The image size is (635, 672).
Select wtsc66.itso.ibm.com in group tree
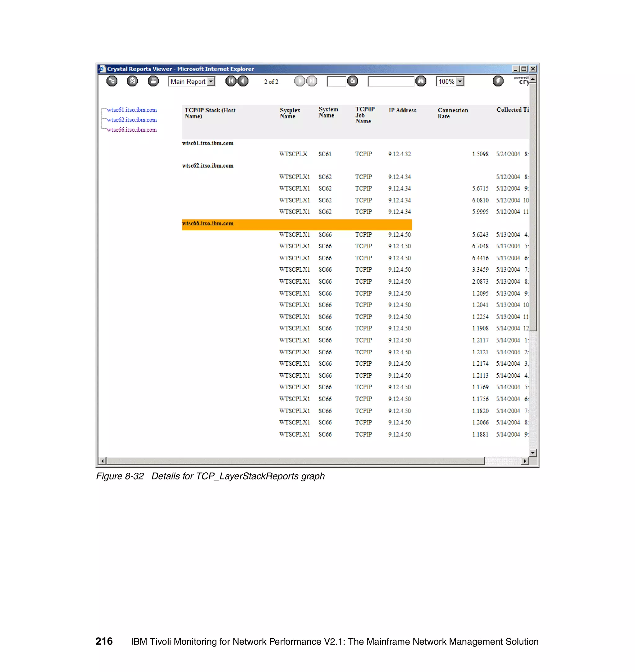(x=132, y=130)
